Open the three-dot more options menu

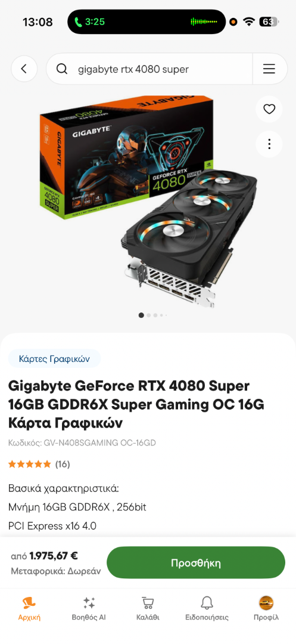269,144
